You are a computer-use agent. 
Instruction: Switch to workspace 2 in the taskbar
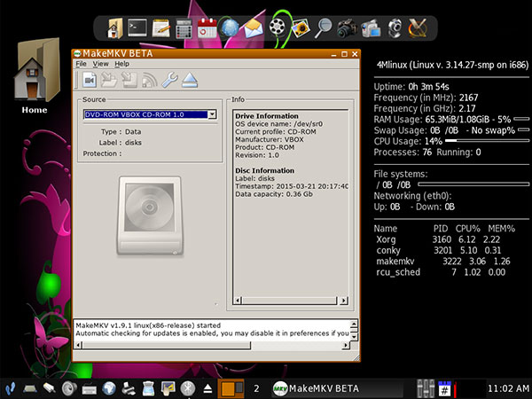[x=256, y=388]
